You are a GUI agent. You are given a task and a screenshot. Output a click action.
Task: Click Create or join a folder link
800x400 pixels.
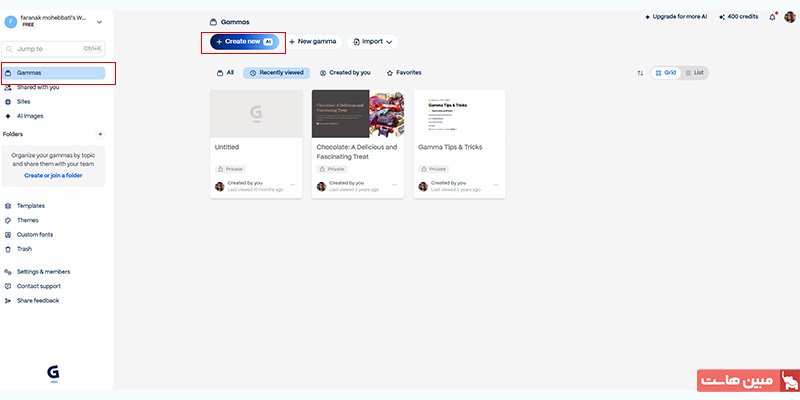(53, 175)
